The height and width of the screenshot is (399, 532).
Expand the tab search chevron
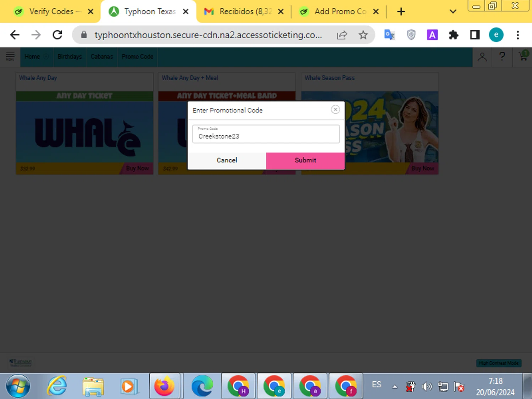(453, 11)
